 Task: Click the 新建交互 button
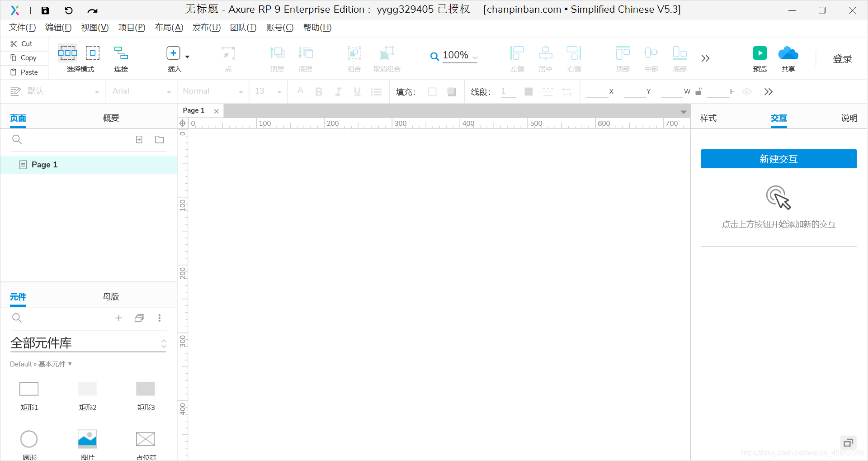[x=778, y=159]
